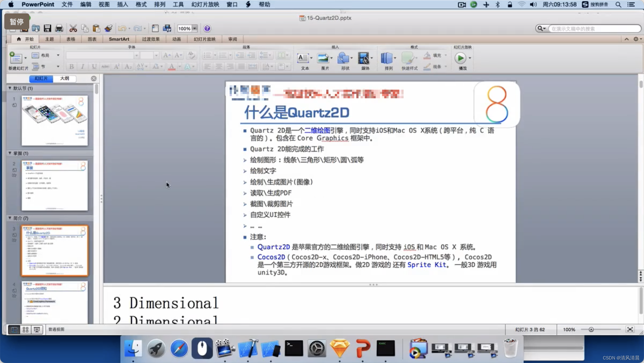
Task: Open the 动画 ribbon tab
Action: pyautogui.click(x=176, y=39)
